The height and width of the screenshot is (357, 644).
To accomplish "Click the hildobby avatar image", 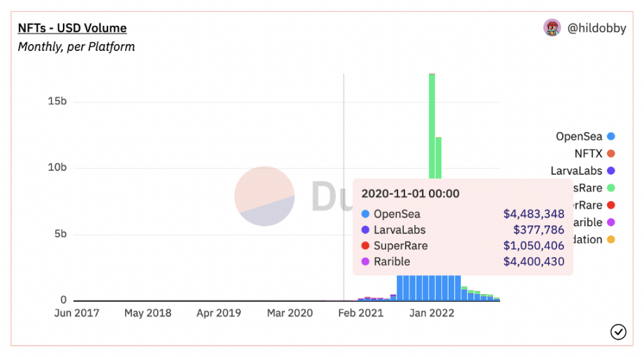I will pos(552,28).
